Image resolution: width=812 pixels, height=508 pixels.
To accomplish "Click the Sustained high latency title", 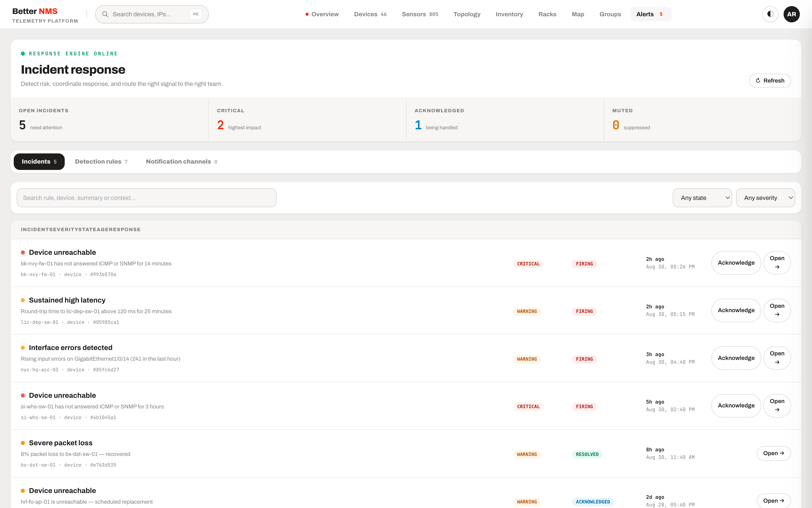I will [67, 300].
